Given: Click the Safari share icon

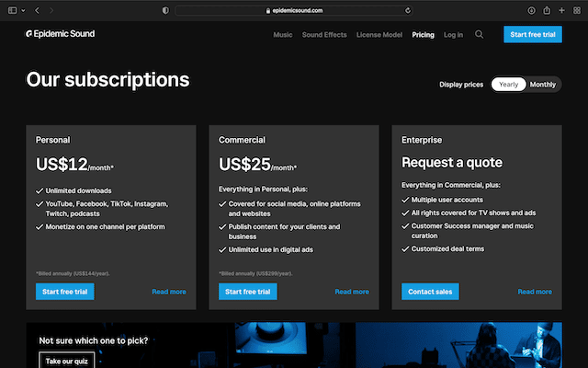Looking at the screenshot, I should pos(547,10).
